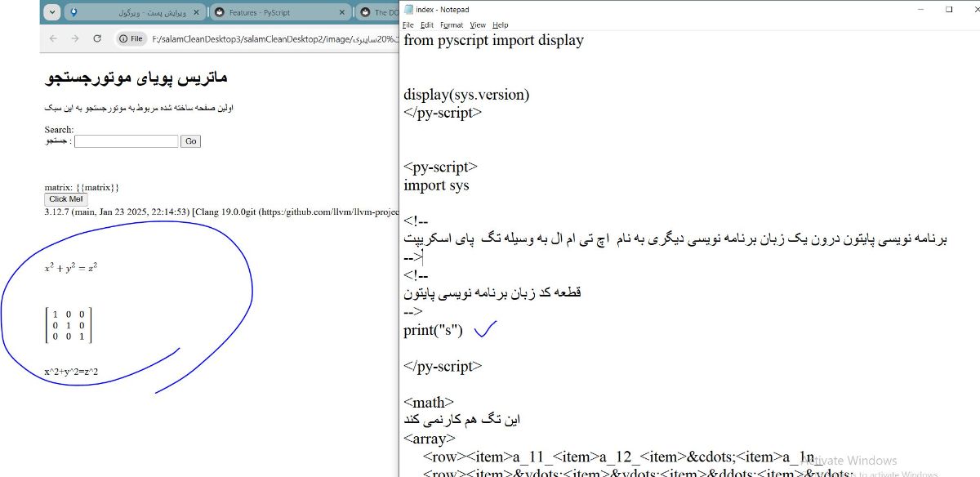Open Notepad's View menu

point(478,25)
